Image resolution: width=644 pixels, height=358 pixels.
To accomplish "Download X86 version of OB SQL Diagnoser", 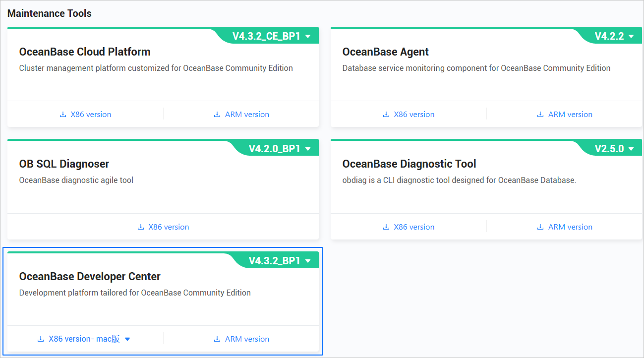I will click(x=169, y=227).
